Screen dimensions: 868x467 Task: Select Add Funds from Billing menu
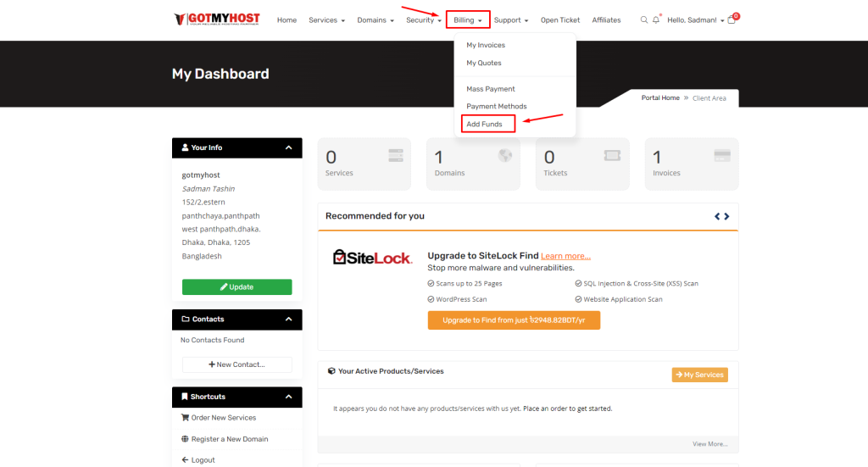484,125
